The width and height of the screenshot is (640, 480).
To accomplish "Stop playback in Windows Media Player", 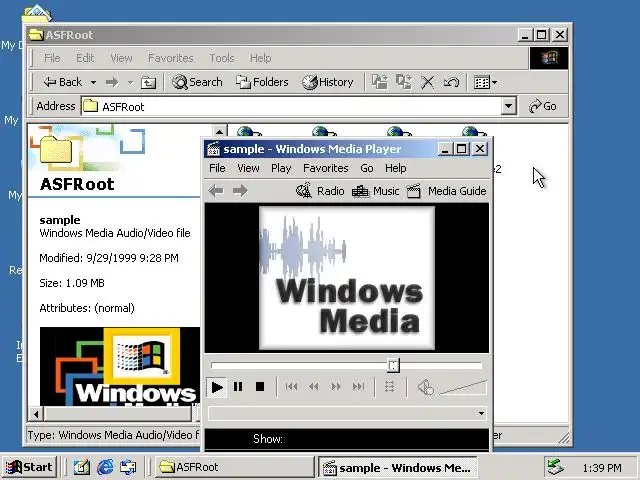I will tap(260, 387).
